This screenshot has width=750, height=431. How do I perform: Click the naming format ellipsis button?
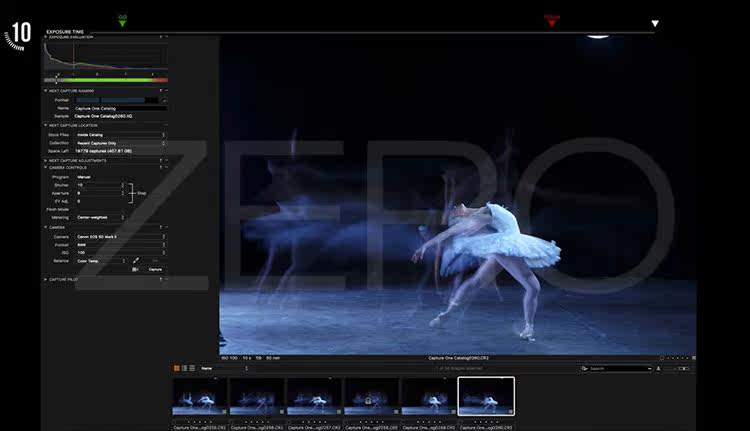(164, 100)
